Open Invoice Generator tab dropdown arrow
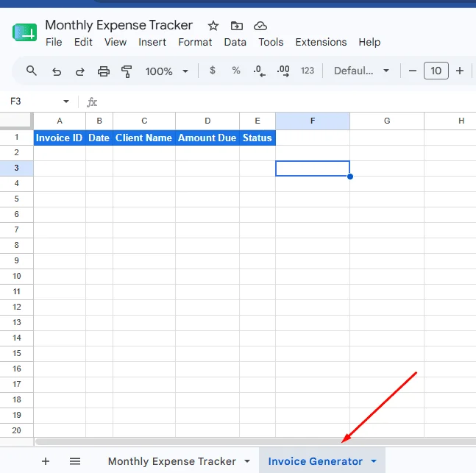476x473 pixels. tap(374, 461)
